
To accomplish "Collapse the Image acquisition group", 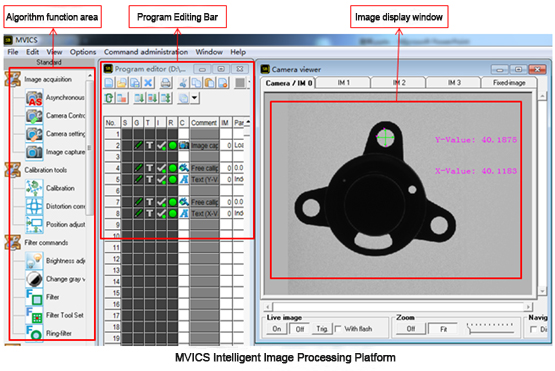I will tap(12, 79).
